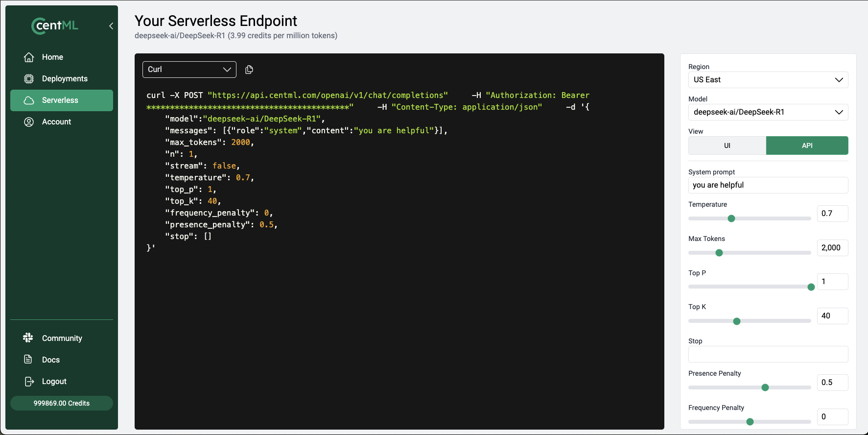Click the Home house icon
This screenshot has width=868, height=435.
pos(29,57)
